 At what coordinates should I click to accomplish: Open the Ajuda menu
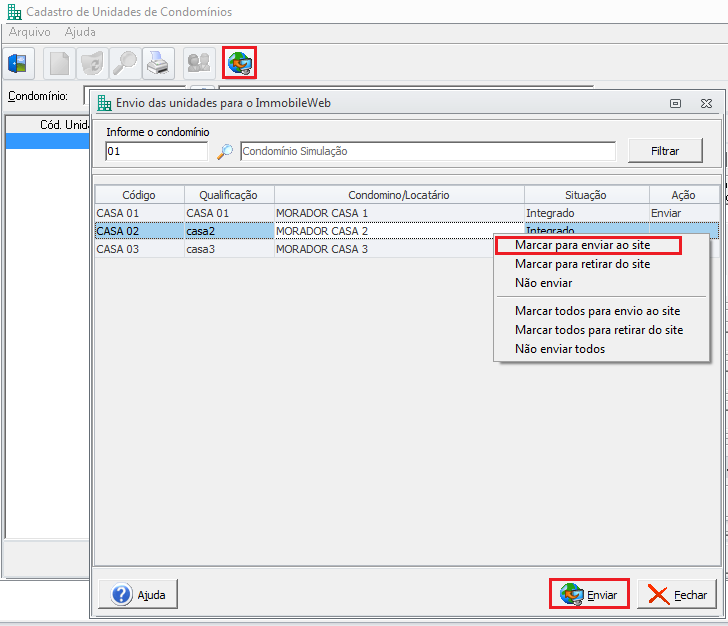point(80,32)
